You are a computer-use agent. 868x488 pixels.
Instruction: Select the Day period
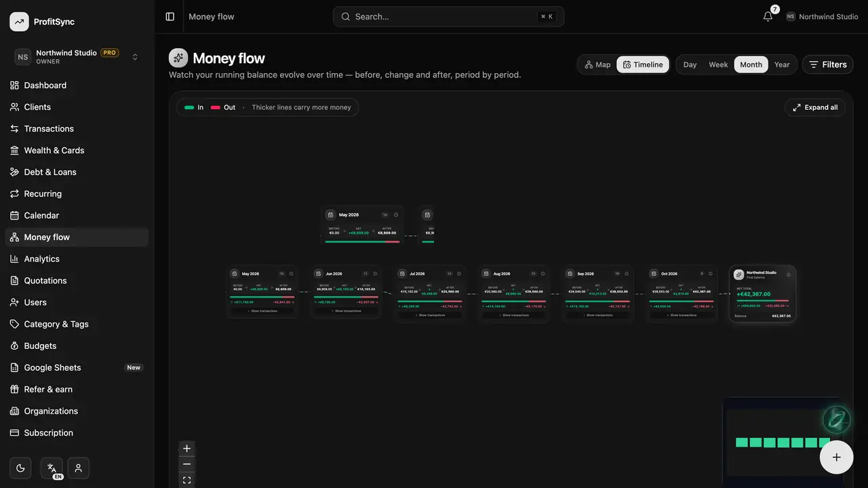(x=690, y=64)
